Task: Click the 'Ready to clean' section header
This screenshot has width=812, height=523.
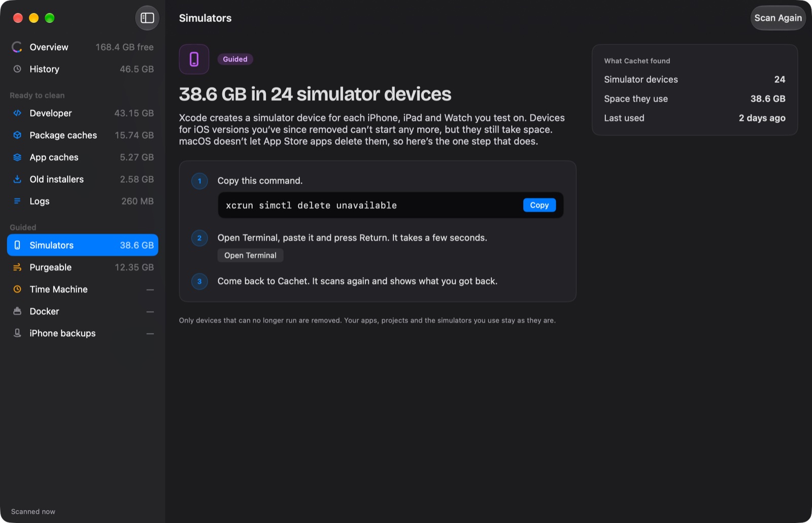Action: click(37, 95)
